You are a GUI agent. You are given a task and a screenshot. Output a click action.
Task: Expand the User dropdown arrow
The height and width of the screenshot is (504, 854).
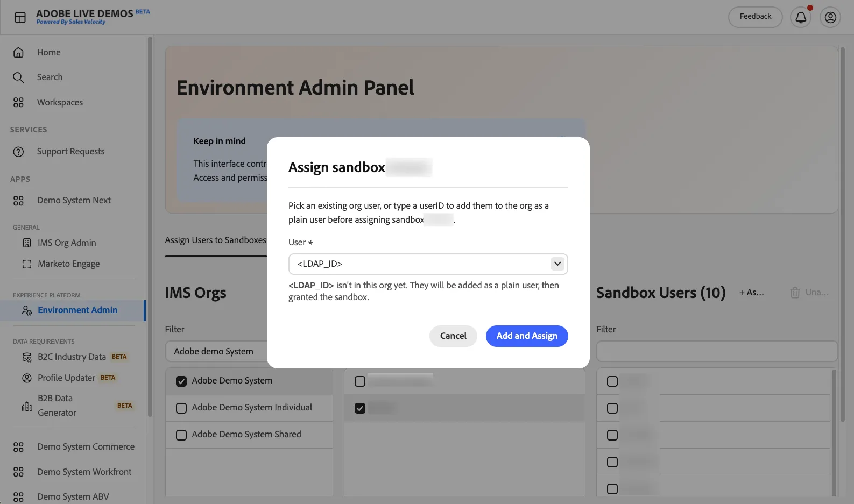click(x=557, y=264)
